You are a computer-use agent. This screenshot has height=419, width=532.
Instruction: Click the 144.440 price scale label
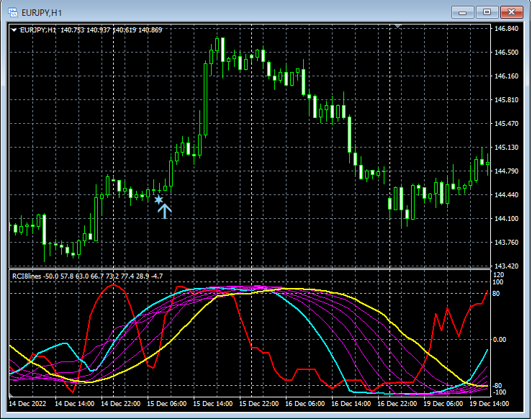click(x=507, y=195)
